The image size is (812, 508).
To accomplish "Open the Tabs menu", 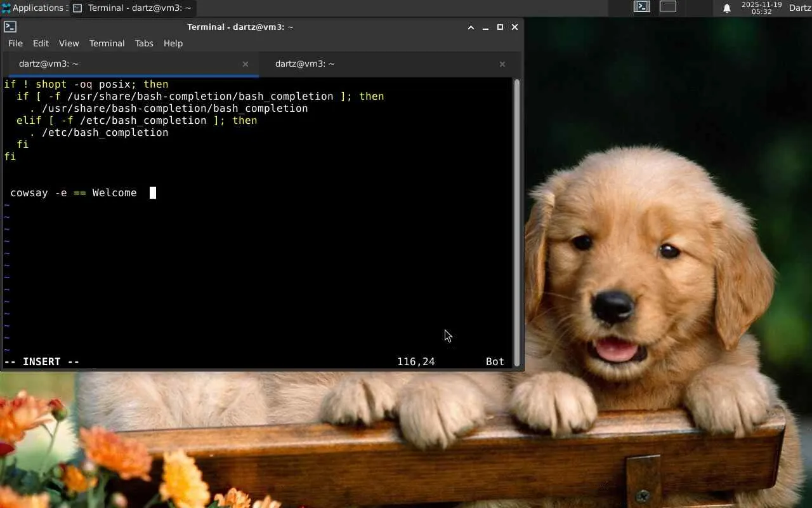I will pyautogui.click(x=144, y=43).
